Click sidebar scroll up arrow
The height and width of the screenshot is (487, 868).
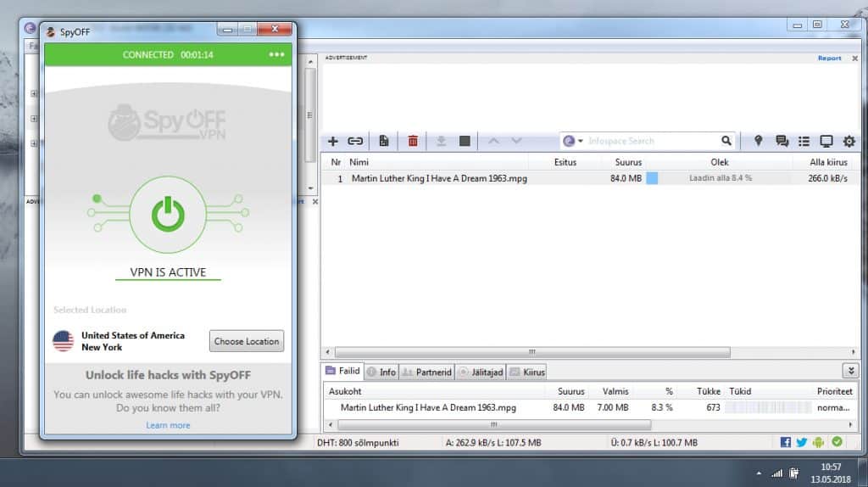310,61
